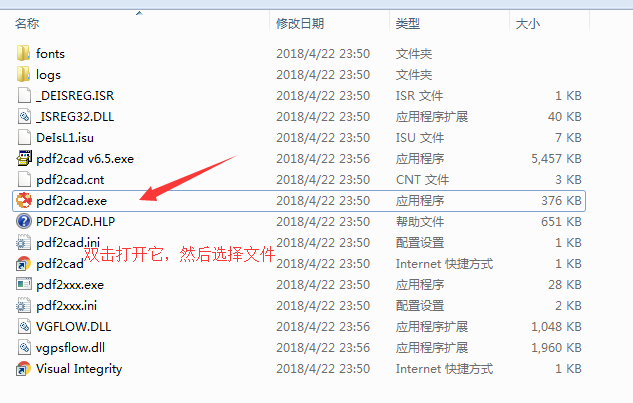
Task: Select the file name vgpsflow.dll
Action: click(x=71, y=348)
